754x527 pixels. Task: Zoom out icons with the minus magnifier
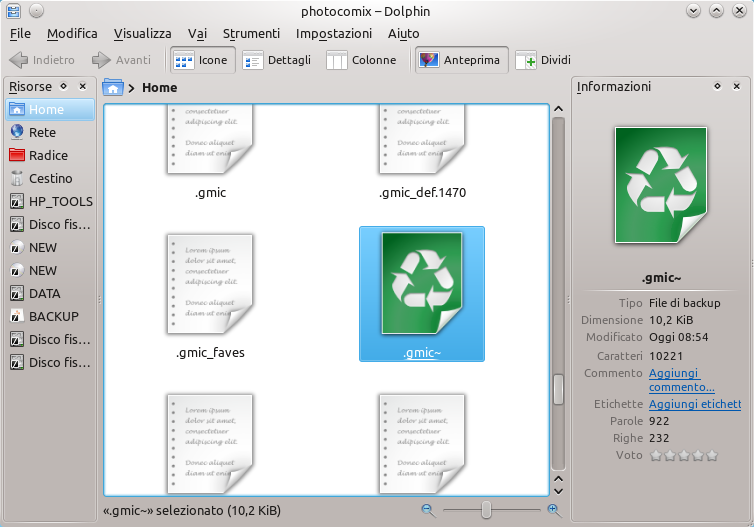click(428, 510)
